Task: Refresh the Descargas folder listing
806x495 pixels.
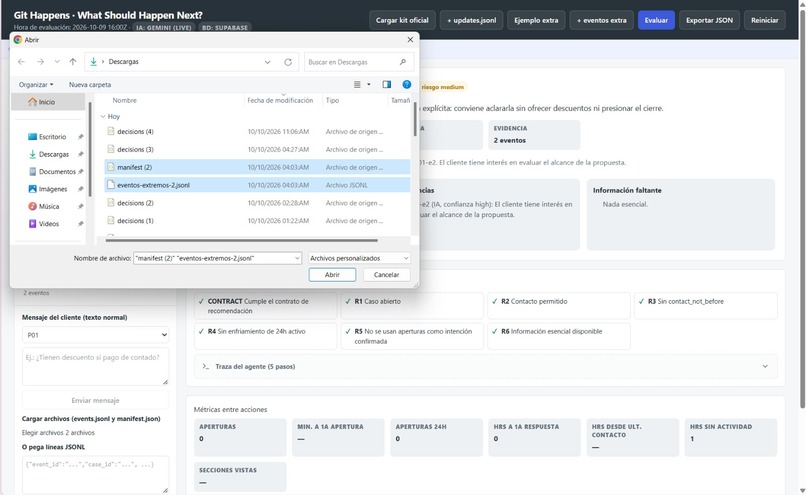Action: [x=288, y=62]
